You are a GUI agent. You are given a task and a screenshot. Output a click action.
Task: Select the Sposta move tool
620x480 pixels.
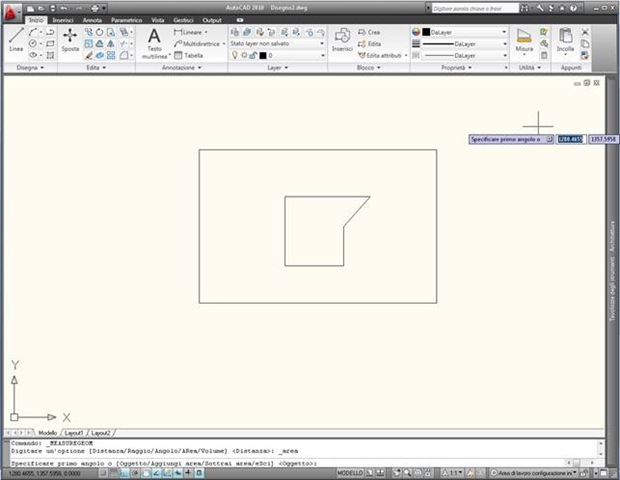coord(70,40)
